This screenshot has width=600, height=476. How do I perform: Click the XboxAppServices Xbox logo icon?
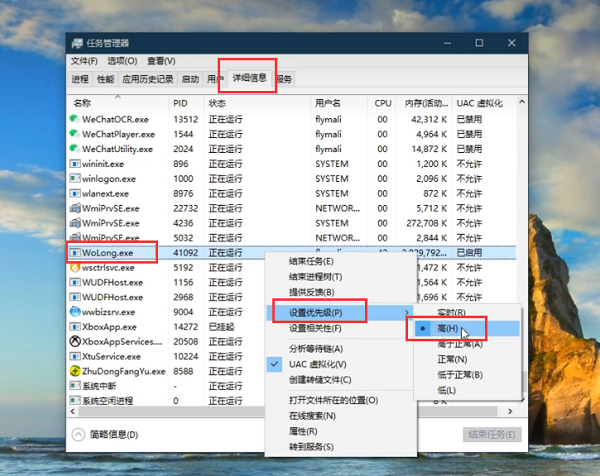[75, 341]
